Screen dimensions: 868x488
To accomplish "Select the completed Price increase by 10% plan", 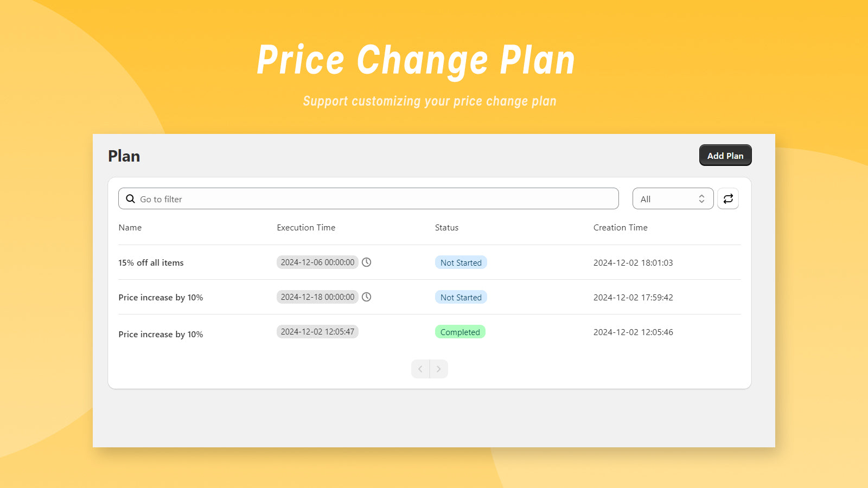I will coord(161,334).
